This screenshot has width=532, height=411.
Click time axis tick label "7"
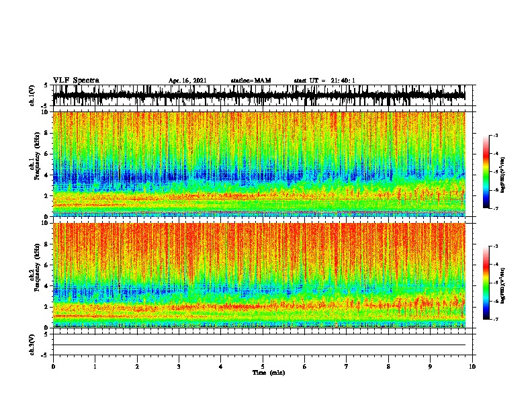click(347, 367)
